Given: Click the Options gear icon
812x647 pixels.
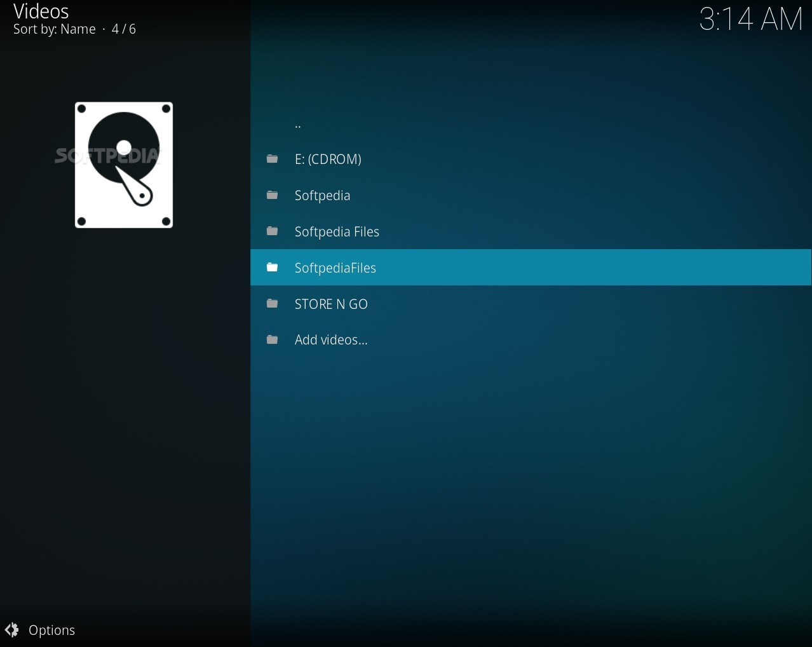Looking at the screenshot, I should coord(11,630).
